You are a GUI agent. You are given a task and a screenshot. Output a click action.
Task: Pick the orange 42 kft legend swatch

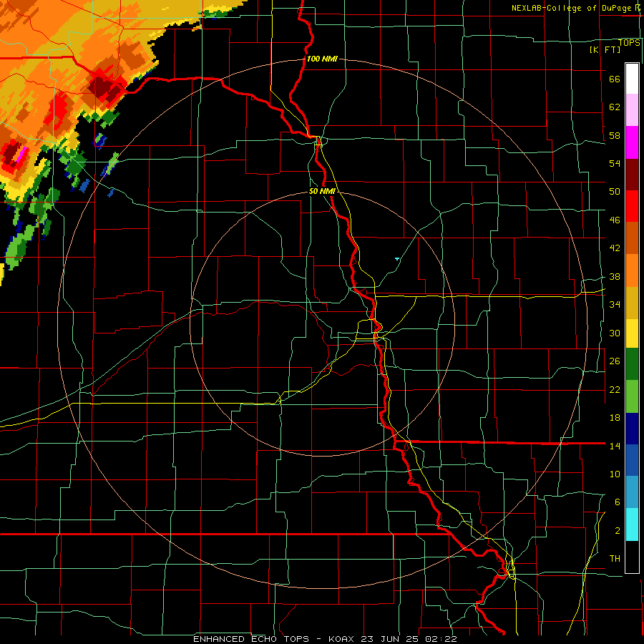pos(632,270)
